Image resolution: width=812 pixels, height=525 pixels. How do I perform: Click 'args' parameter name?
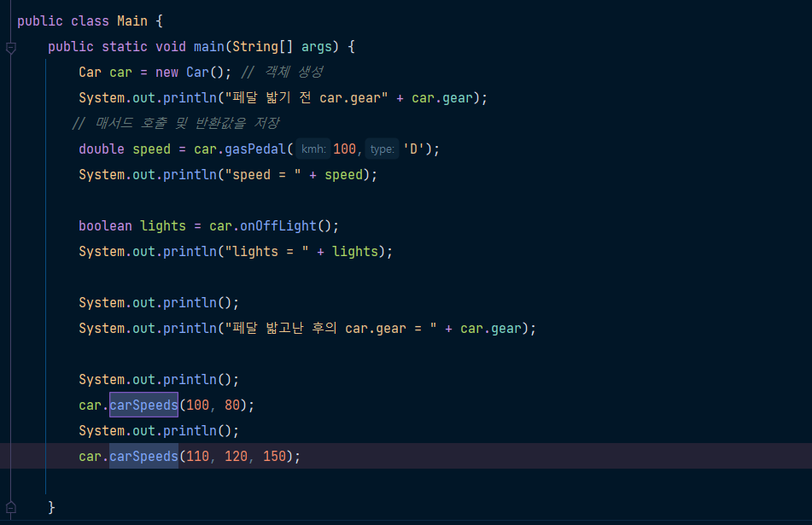click(317, 47)
